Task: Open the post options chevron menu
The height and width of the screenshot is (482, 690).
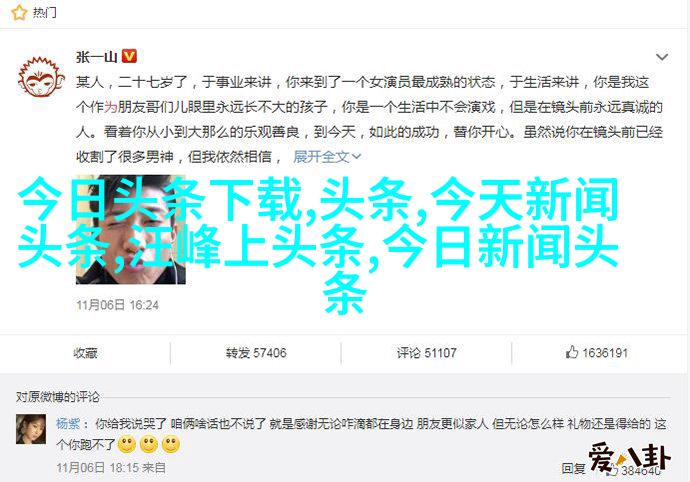Action: [x=661, y=57]
